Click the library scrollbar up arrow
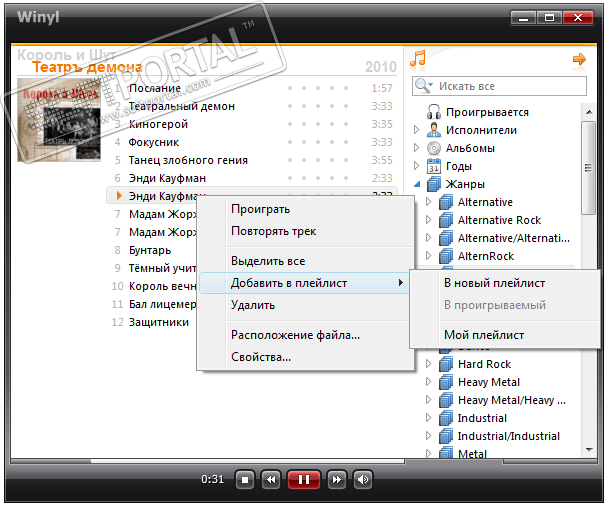This screenshot has width=608, height=507. 589,112
